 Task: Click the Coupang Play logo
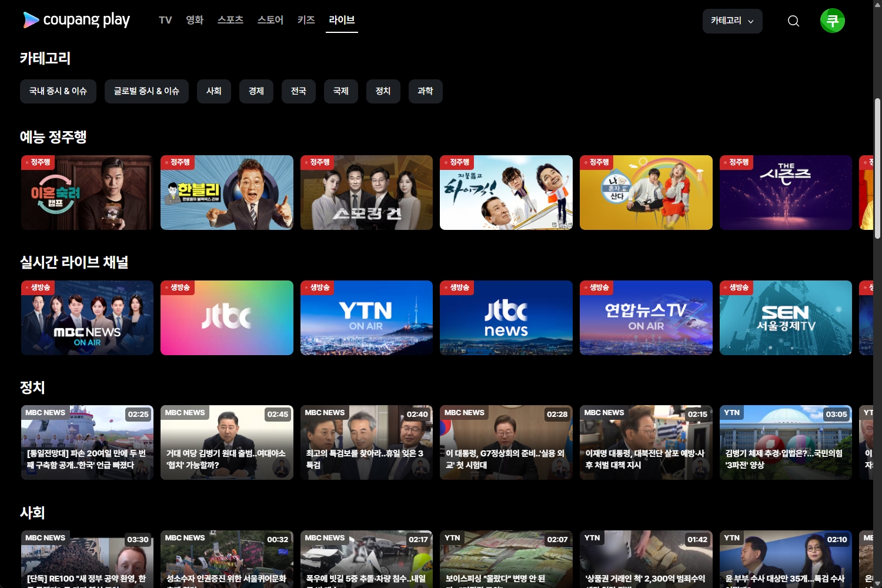click(x=76, y=20)
